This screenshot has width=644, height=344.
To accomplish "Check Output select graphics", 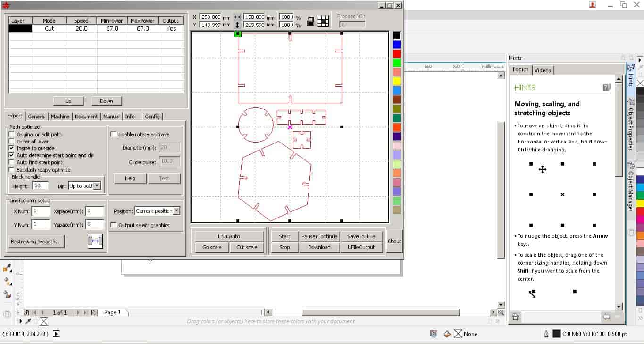I will (x=113, y=225).
